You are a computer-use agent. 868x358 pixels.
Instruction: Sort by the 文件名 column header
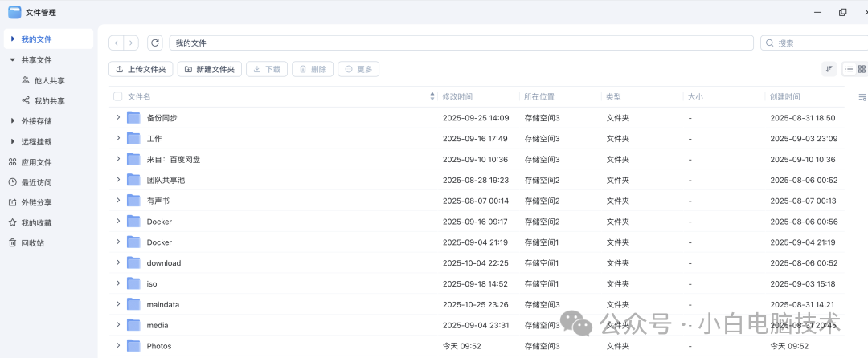click(x=139, y=96)
